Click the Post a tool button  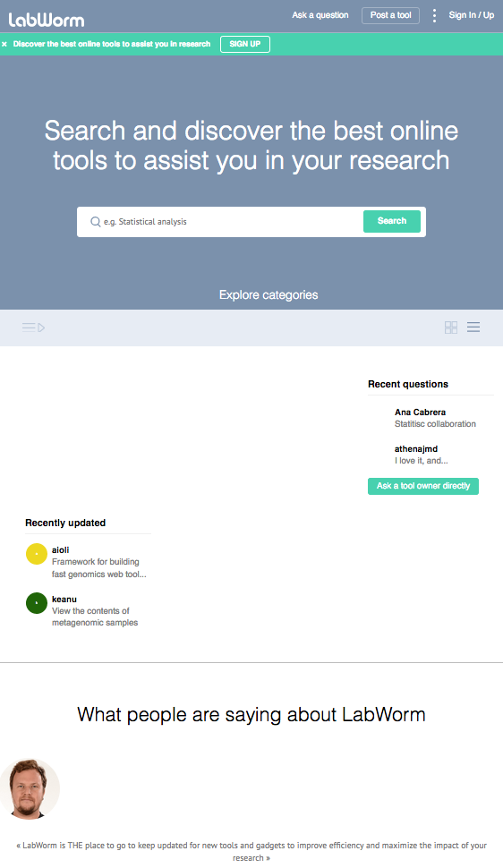(x=390, y=15)
